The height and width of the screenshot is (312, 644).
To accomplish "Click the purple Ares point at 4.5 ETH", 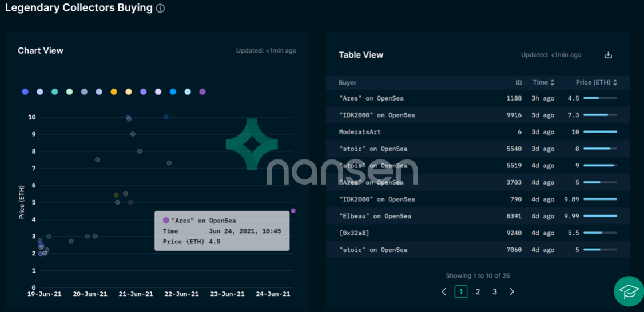I will click(x=293, y=211).
